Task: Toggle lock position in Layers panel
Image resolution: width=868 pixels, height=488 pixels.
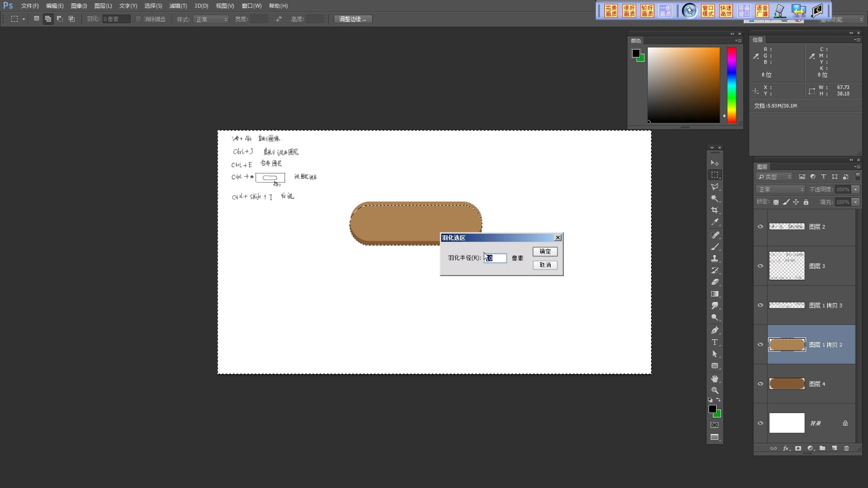Action: tap(796, 202)
